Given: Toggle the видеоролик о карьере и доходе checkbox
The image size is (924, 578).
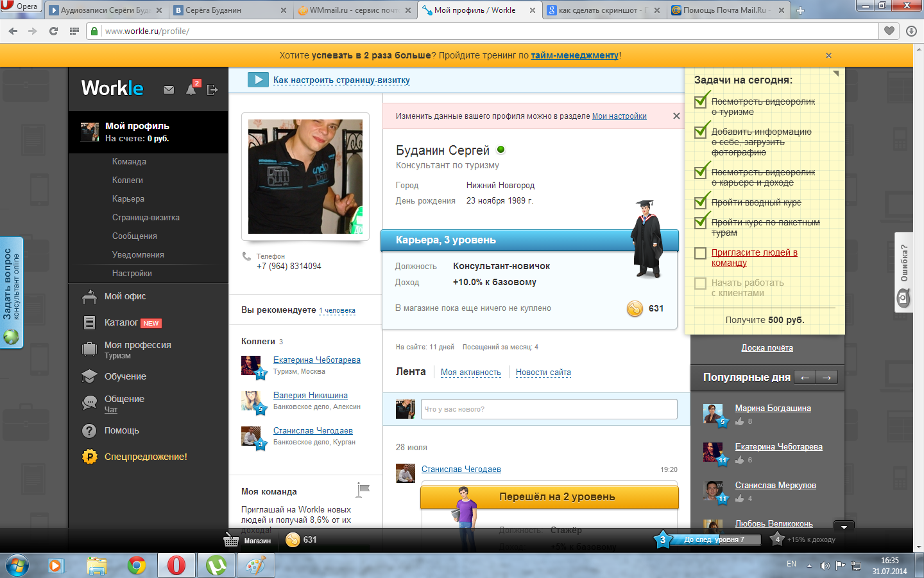Looking at the screenshot, I should click(x=701, y=172).
